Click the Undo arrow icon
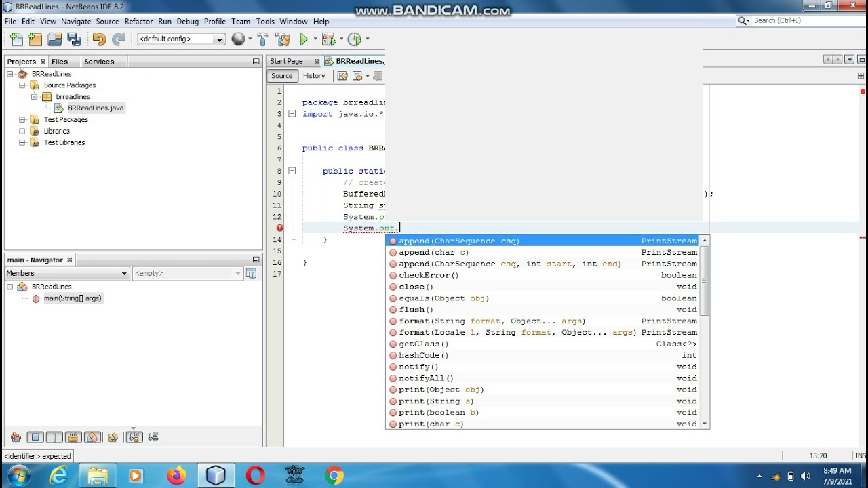868x488 pixels. point(99,39)
